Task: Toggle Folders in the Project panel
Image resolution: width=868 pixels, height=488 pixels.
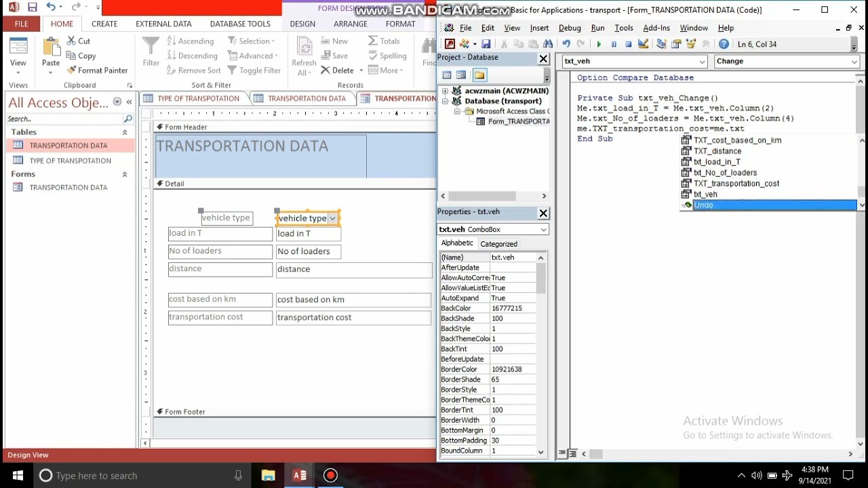Action: pos(479,75)
